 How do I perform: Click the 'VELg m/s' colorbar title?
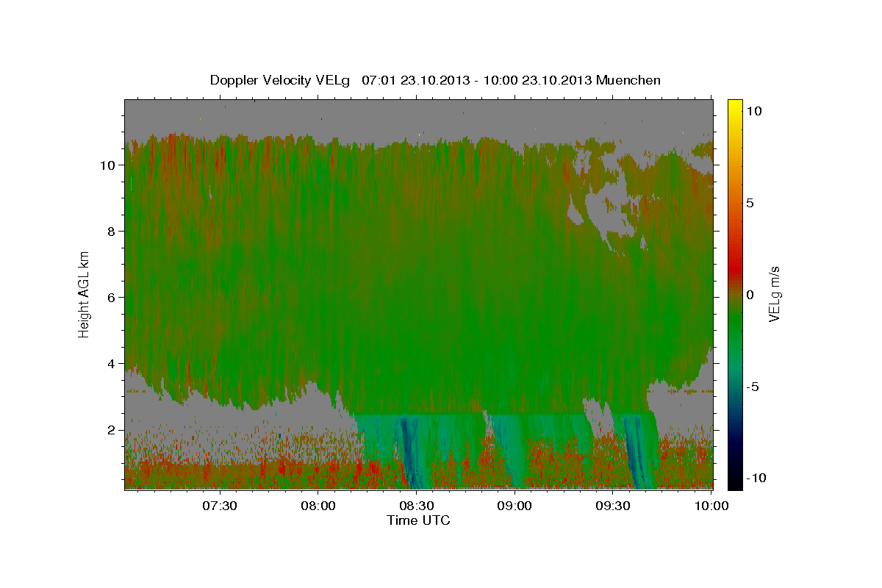774,294
